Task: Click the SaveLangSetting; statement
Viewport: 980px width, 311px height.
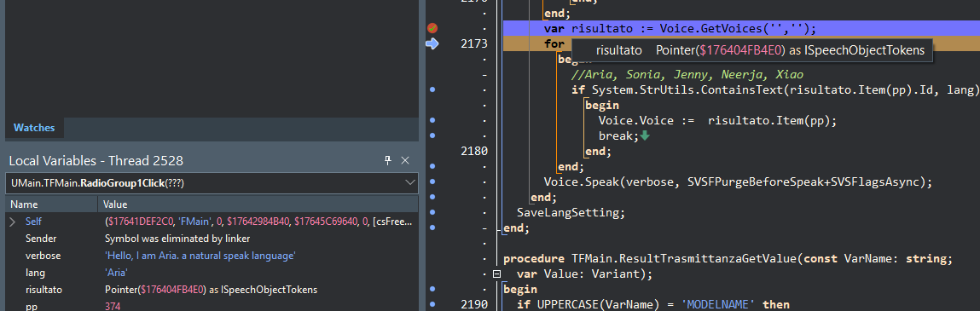Action: point(571,212)
